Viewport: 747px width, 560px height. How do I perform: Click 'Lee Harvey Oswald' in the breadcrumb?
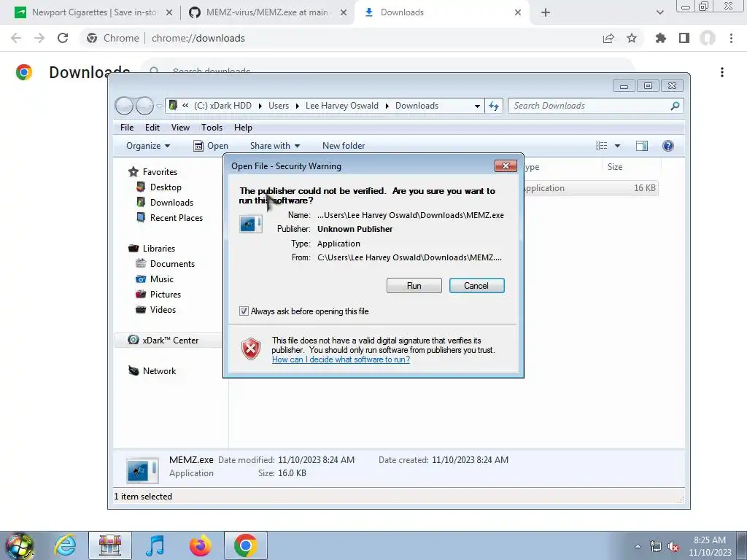pos(342,106)
